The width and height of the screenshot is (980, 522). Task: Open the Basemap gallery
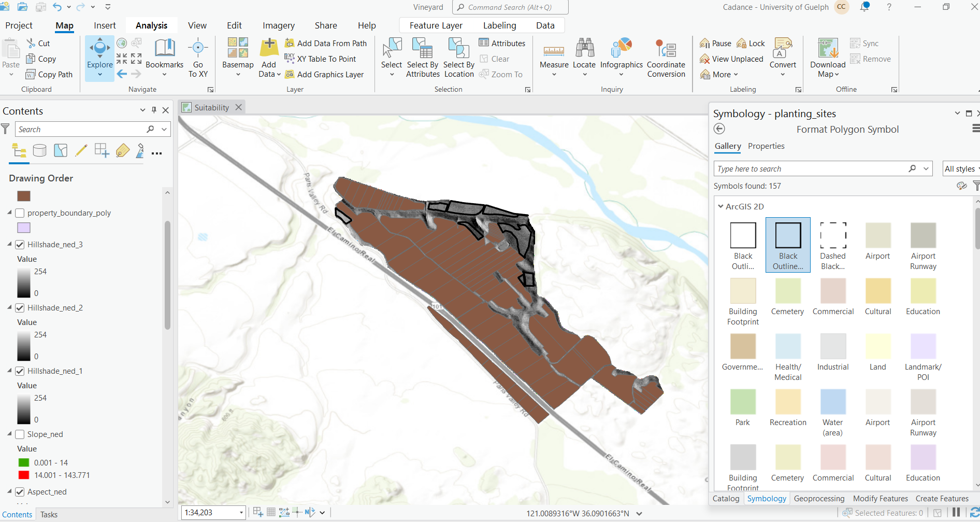click(237, 57)
